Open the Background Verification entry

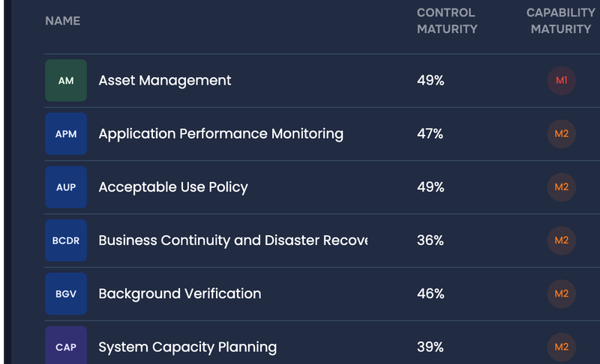coord(180,294)
